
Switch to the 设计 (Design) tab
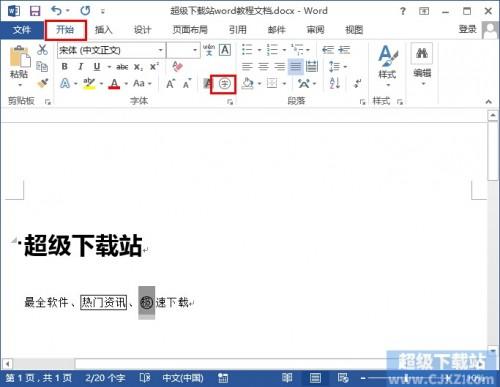[142, 30]
